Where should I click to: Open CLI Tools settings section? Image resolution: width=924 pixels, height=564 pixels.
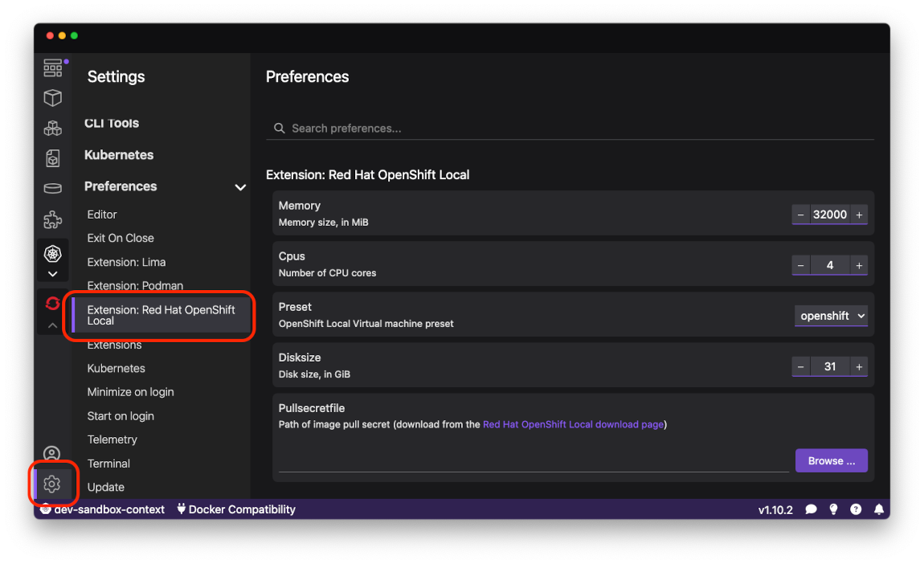[112, 123]
